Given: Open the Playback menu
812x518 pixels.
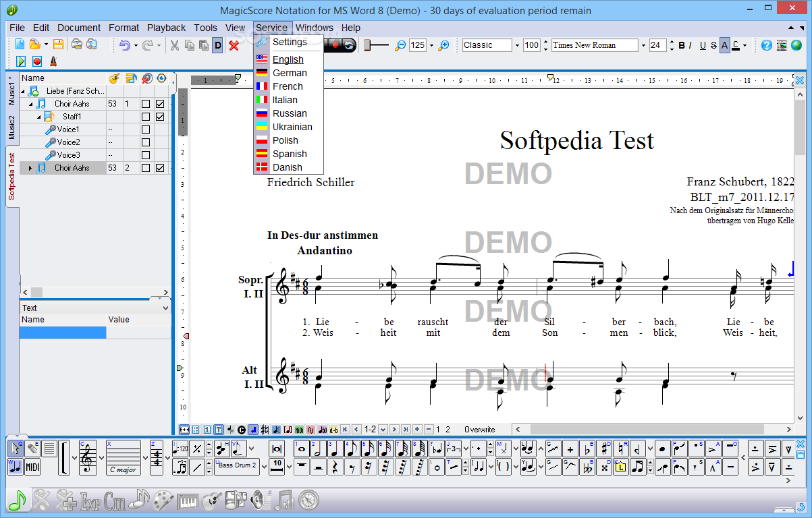Looking at the screenshot, I should tap(166, 28).
